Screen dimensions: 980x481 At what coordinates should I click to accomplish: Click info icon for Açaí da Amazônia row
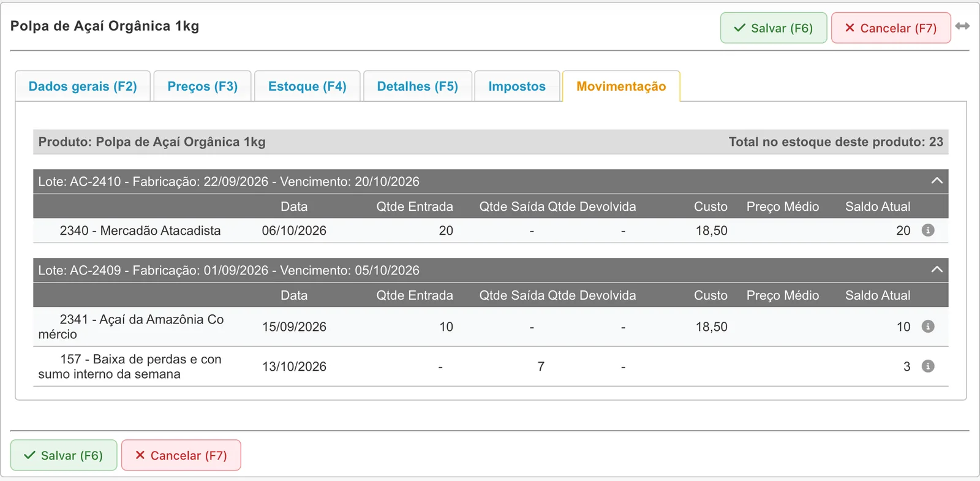click(928, 327)
